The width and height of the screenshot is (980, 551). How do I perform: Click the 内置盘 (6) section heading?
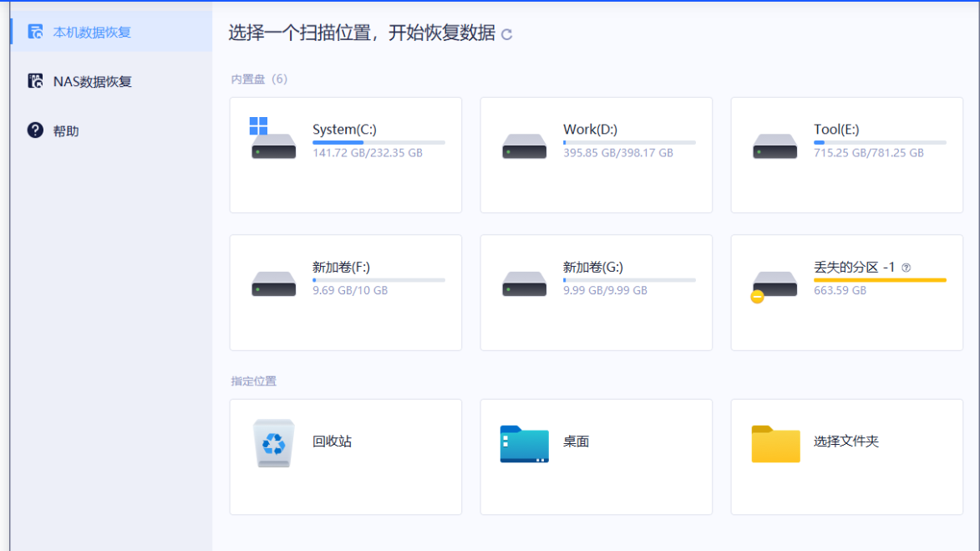(259, 79)
